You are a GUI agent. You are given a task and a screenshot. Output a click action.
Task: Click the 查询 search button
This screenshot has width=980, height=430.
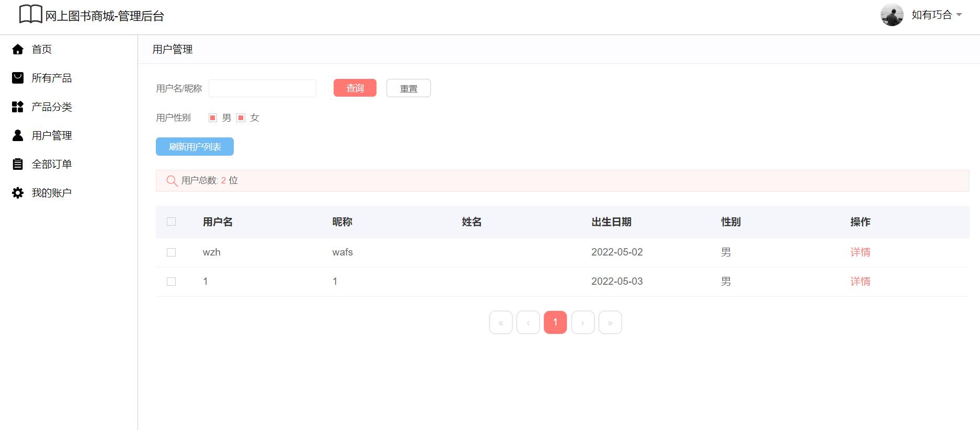(355, 88)
